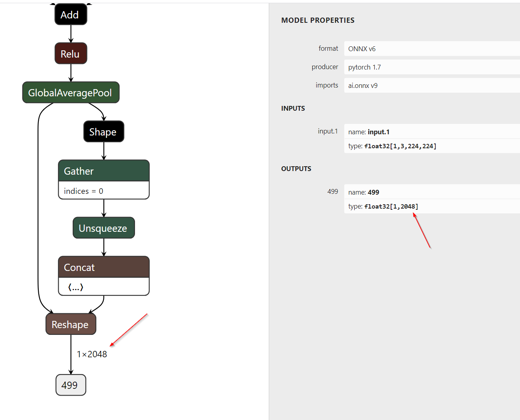Click the MODEL PROPERTIES heading
The image size is (520, 420).
click(x=318, y=20)
